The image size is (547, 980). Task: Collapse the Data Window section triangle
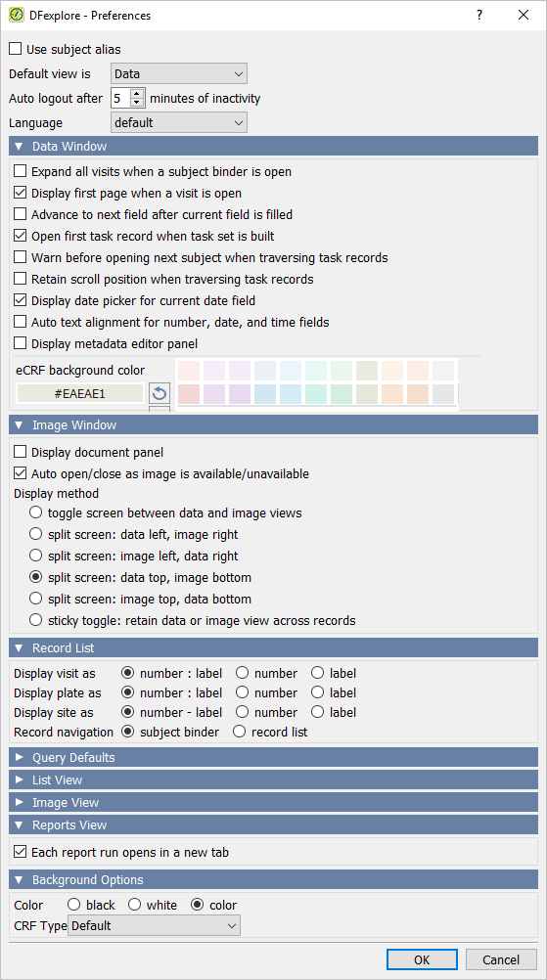click(19, 147)
